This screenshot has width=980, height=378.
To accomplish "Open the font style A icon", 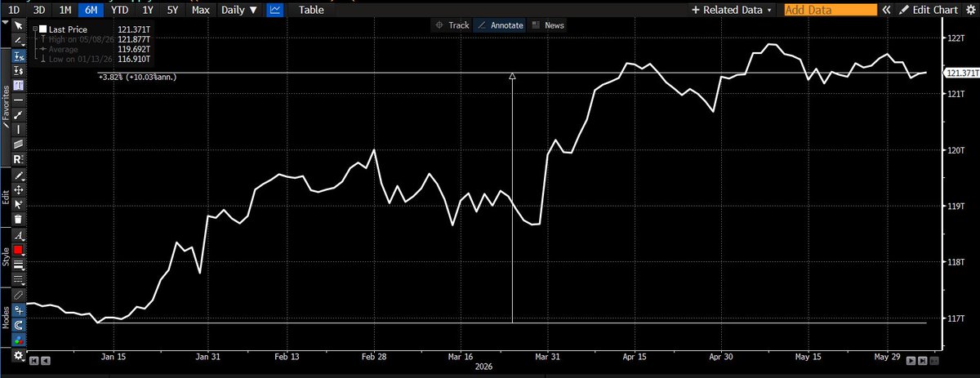I will point(20,235).
